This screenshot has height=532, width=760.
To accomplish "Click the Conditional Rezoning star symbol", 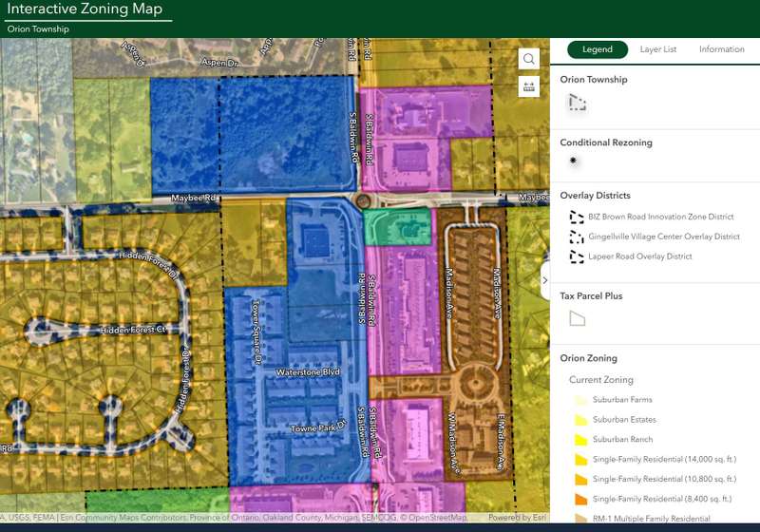I will 573,161.
